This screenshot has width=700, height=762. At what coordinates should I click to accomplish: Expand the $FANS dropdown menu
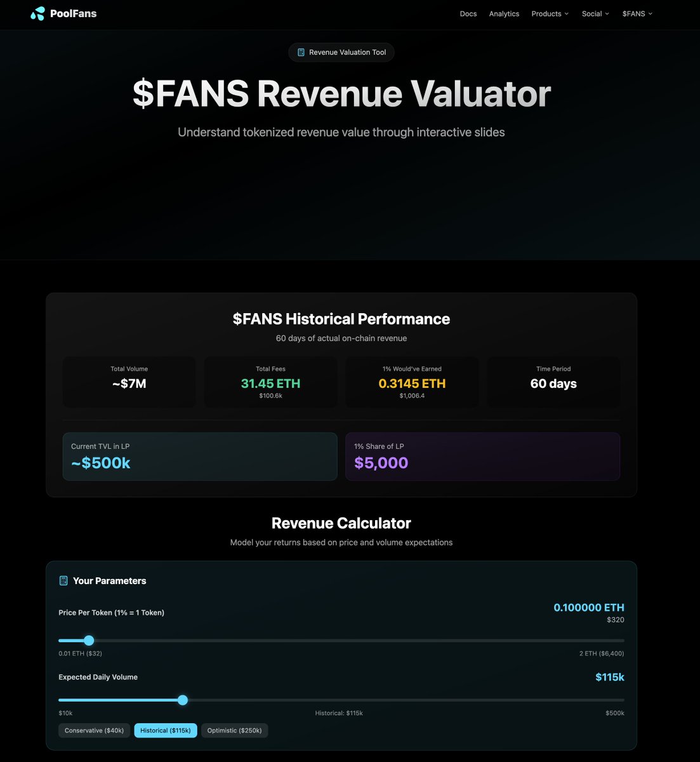pyautogui.click(x=637, y=13)
